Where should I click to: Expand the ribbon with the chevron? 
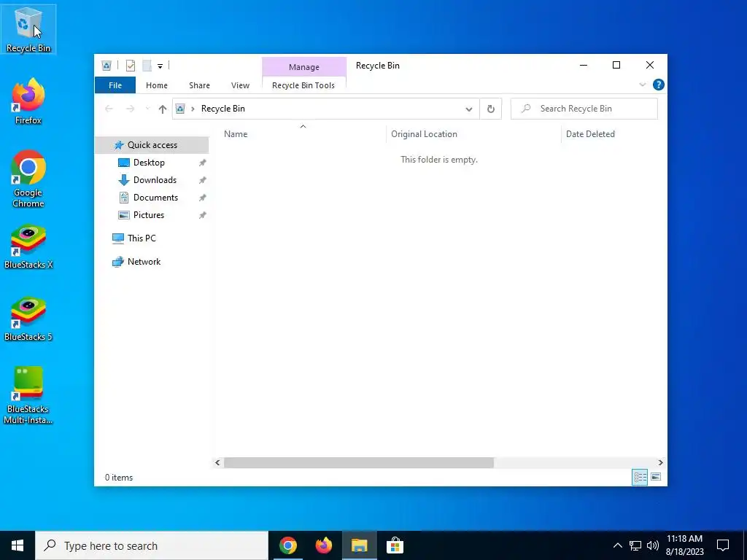[642, 85]
